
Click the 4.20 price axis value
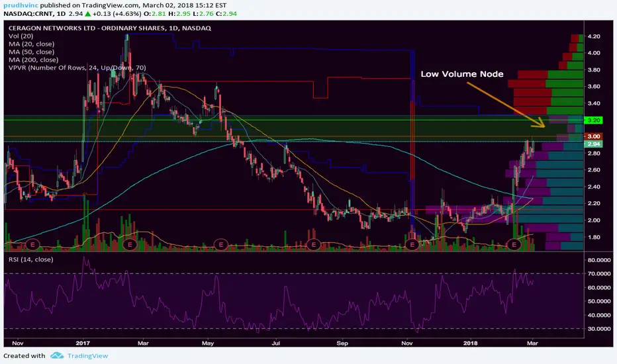[x=594, y=36]
